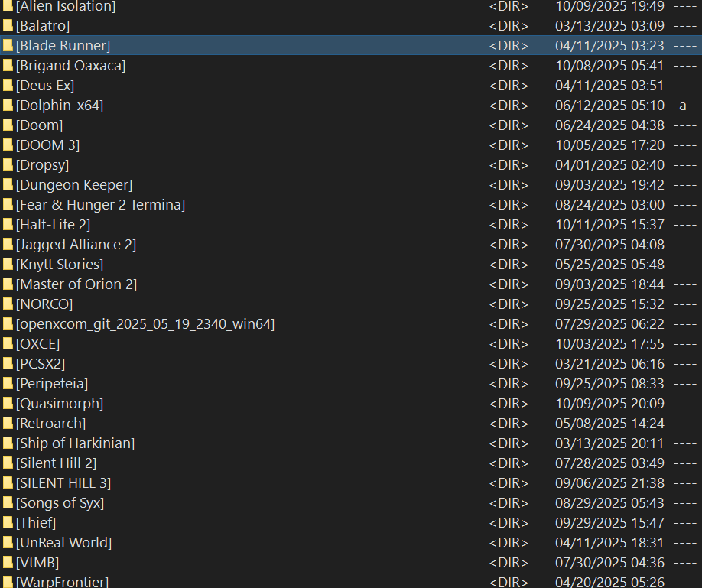Screen dimensions: 702x588
Task: Select the [PCSX2] folder name
Action: pos(41,364)
